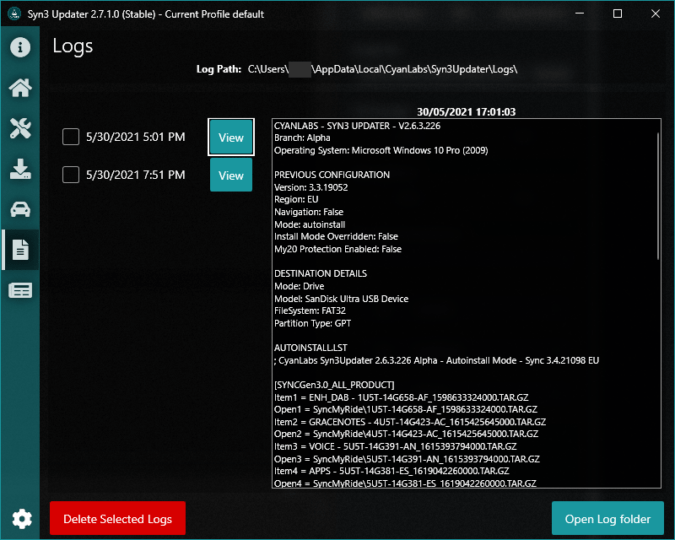Close the Syn3 Updater window
This screenshot has width=675, height=540.
(x=655, y=14)
